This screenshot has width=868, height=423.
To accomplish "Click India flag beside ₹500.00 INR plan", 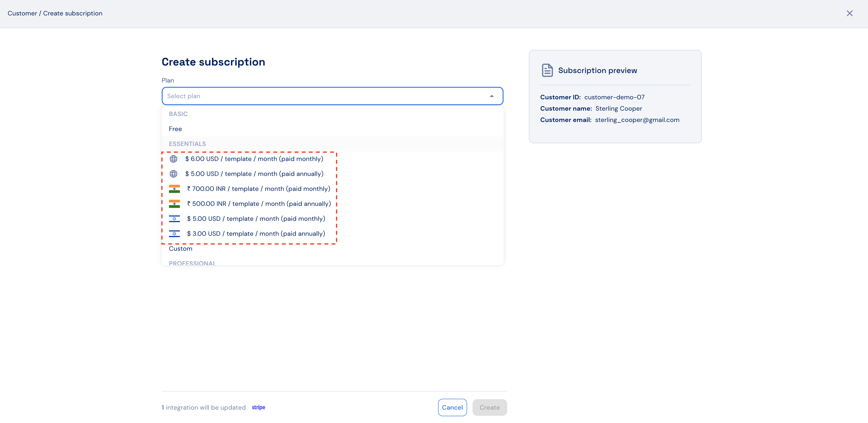I will pos(174,204).
